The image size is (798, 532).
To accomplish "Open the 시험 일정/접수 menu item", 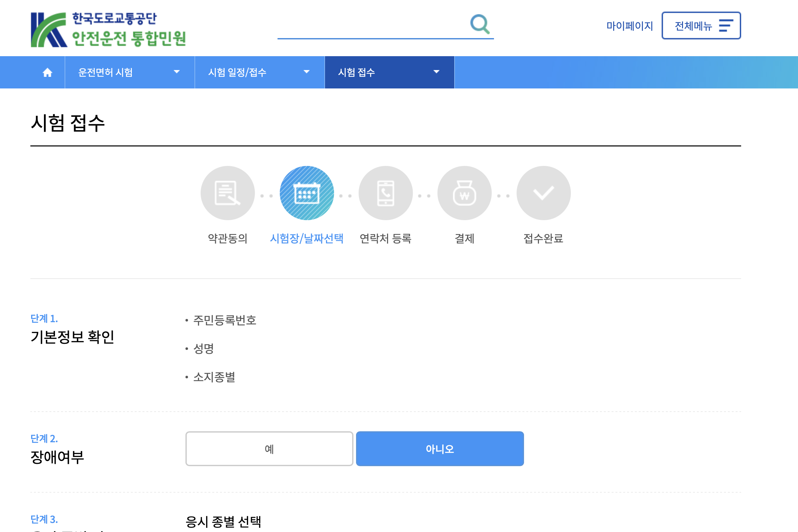I will pos(237,72).
